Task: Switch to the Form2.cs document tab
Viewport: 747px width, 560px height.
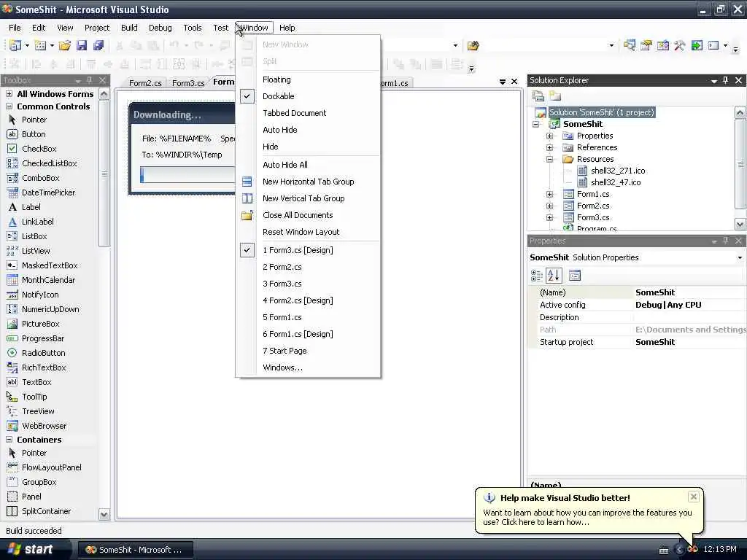Action: pyautogui.click(x=145, y=83)
